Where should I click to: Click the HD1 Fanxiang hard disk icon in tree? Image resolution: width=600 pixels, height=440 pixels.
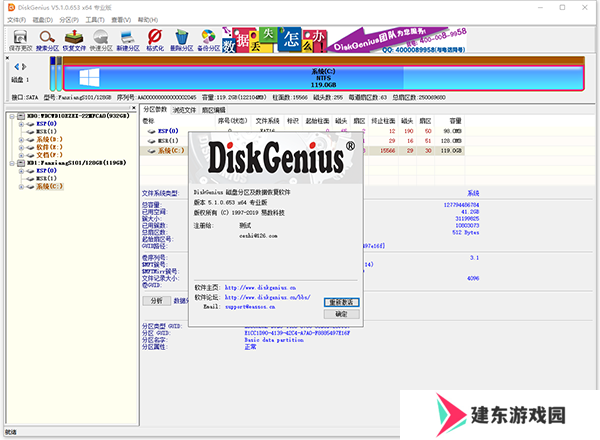[x=21, y=163]
